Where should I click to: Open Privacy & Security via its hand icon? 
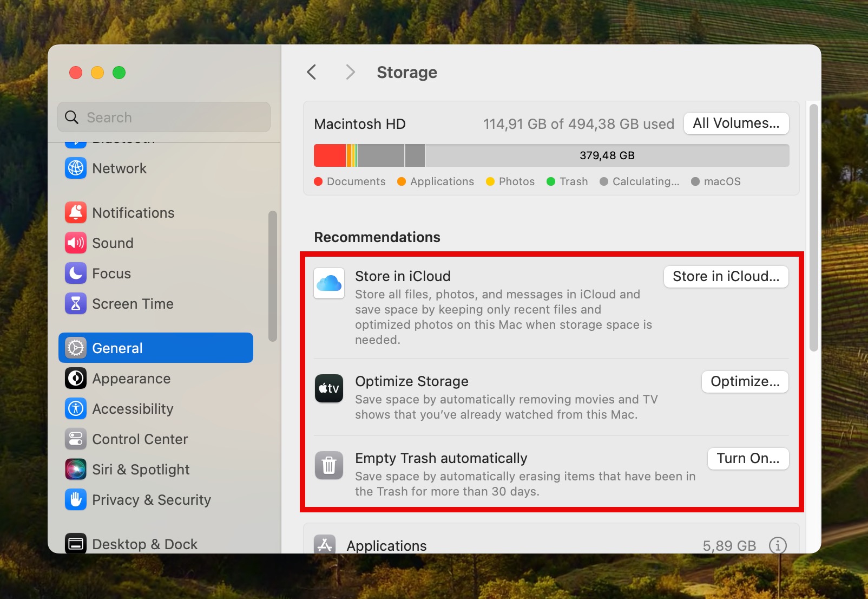(x=76, y=500)
